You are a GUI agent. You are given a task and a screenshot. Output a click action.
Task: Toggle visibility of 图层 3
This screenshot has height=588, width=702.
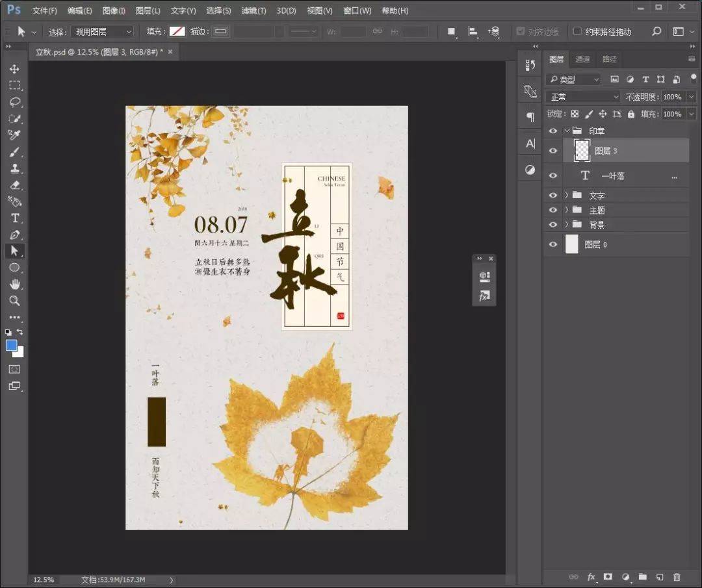(x=553, y=150)
